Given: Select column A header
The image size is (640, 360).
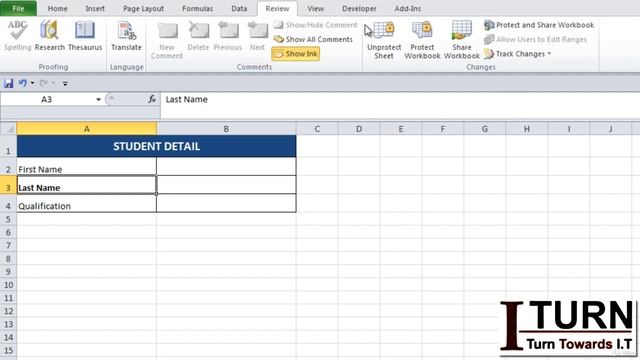Looking at the screenshot, I should (x=87, y=129).
